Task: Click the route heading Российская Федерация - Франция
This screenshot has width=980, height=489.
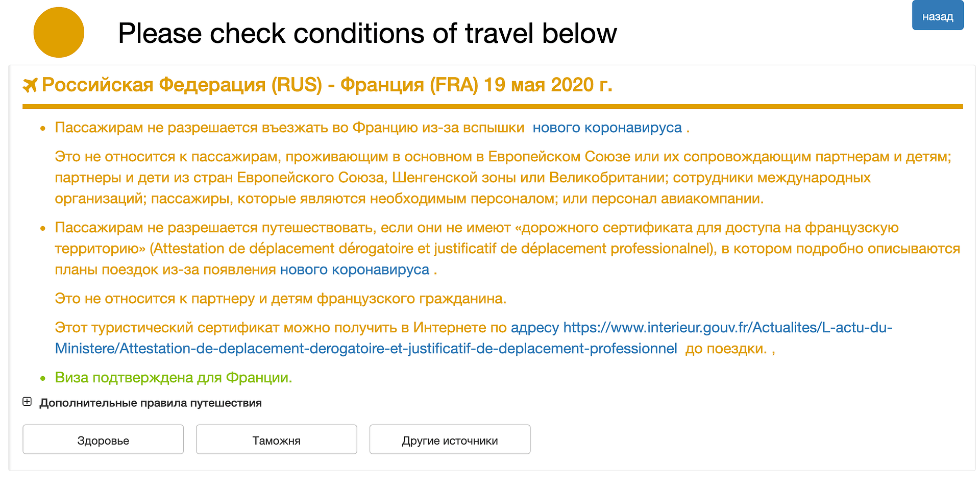Action: [327, 85]
